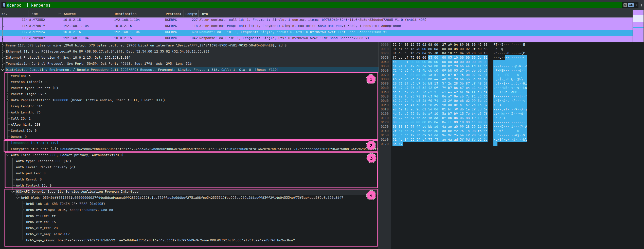This screenshot has height=249, width=644.
Task: Clear the display filter with the X icon
Action: (625, 5)
